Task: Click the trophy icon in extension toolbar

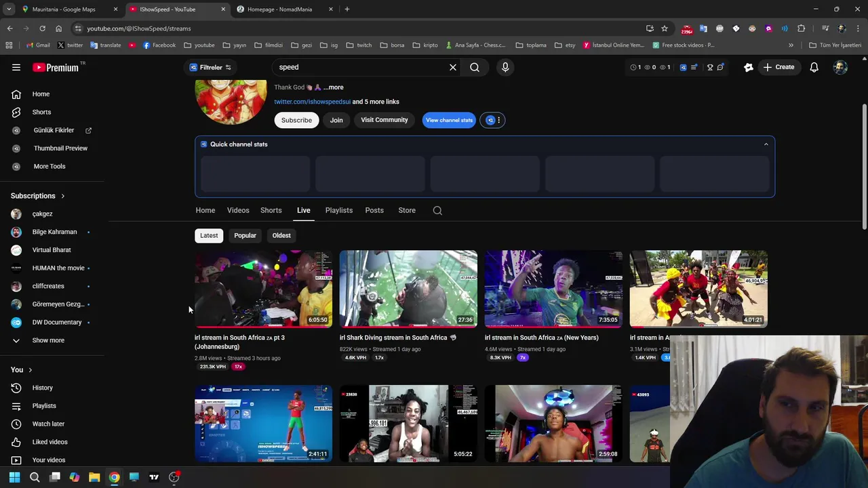Action: coord(710,67)
